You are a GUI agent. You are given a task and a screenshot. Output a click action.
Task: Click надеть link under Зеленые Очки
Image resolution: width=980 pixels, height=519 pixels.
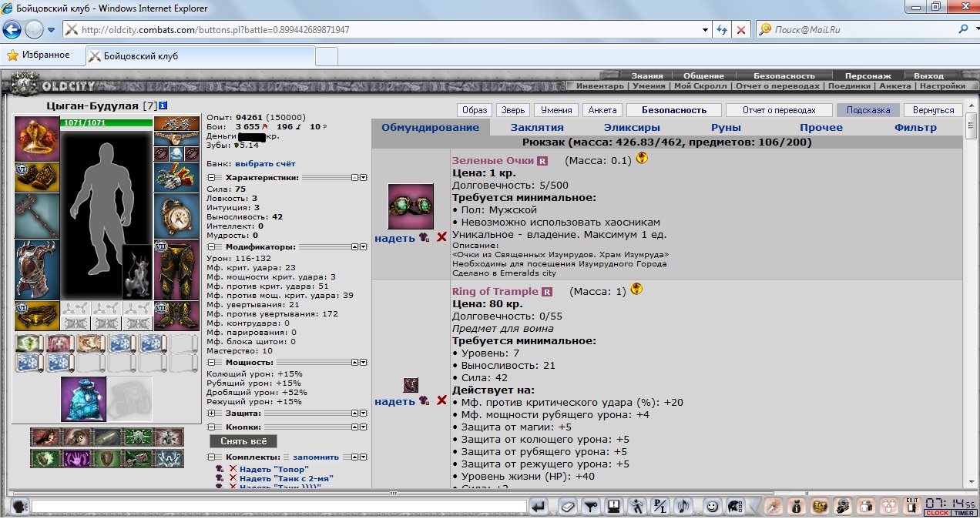[394, 239]
